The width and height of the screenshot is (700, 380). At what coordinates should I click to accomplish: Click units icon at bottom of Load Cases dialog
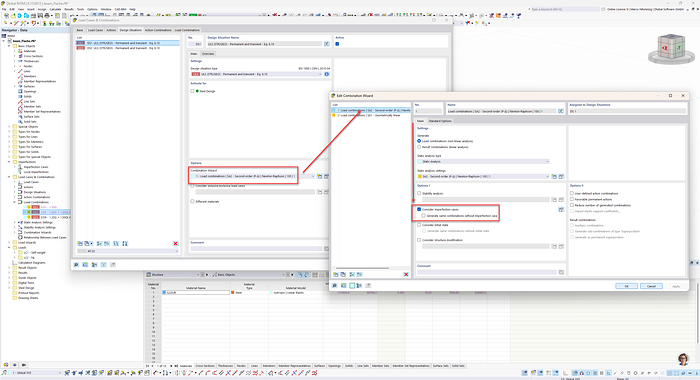pos(85,265)
